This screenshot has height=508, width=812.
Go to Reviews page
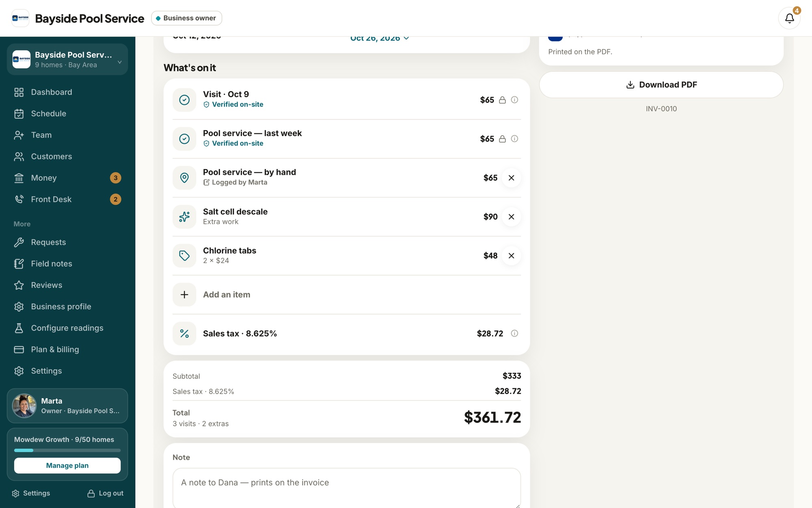pyautogui.click(x=67, y=285)
